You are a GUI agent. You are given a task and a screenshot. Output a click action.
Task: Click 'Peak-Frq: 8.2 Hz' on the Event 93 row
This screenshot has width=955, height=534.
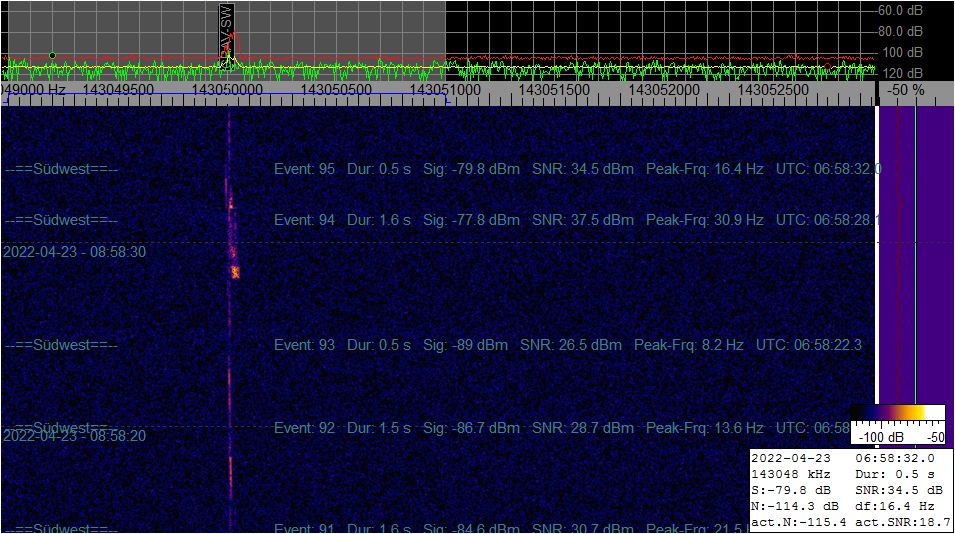[x=689, y=345]
